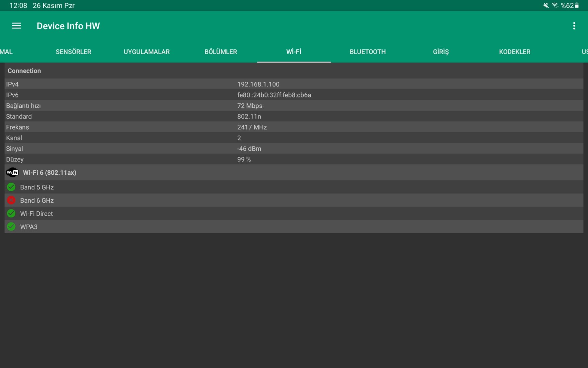The width and height of the screenshot is (588, 368).
Task: Tap the Bağlantı hızı label
Action: tap(23, 106)
